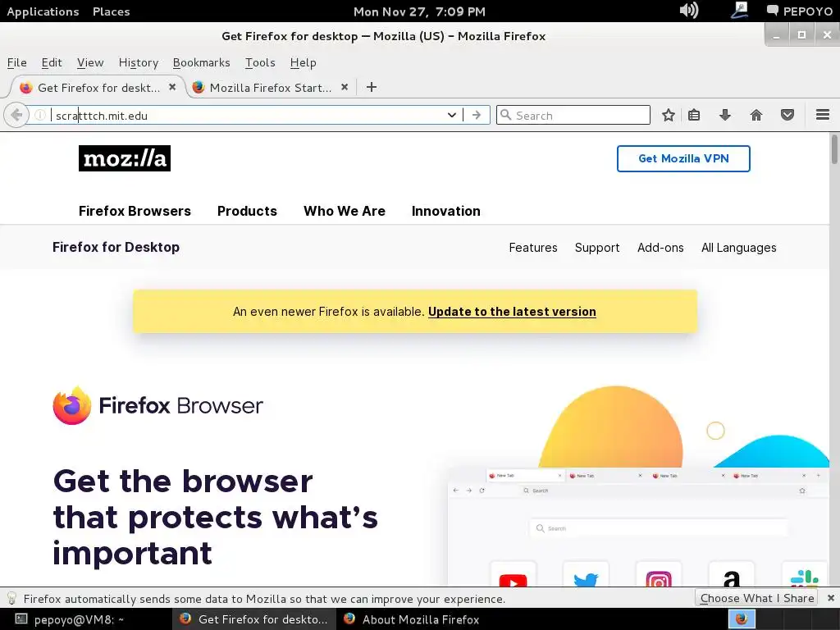Viewport: 840px width, 630px height.
Task: Save page to Pocket icon
Action: click(x=787, y=115)
